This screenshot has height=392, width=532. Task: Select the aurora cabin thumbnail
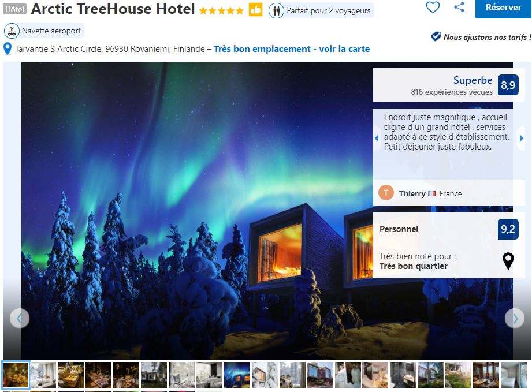click(237, 375)
